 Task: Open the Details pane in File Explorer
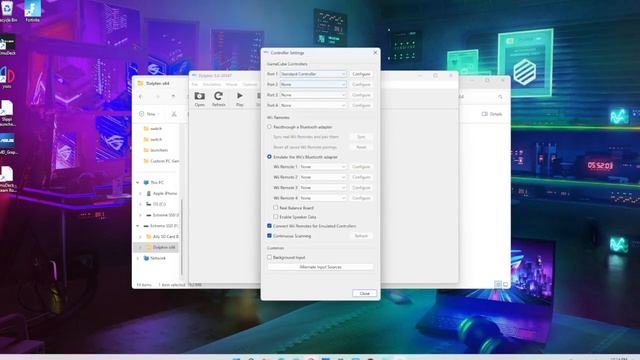click(492, 114)
